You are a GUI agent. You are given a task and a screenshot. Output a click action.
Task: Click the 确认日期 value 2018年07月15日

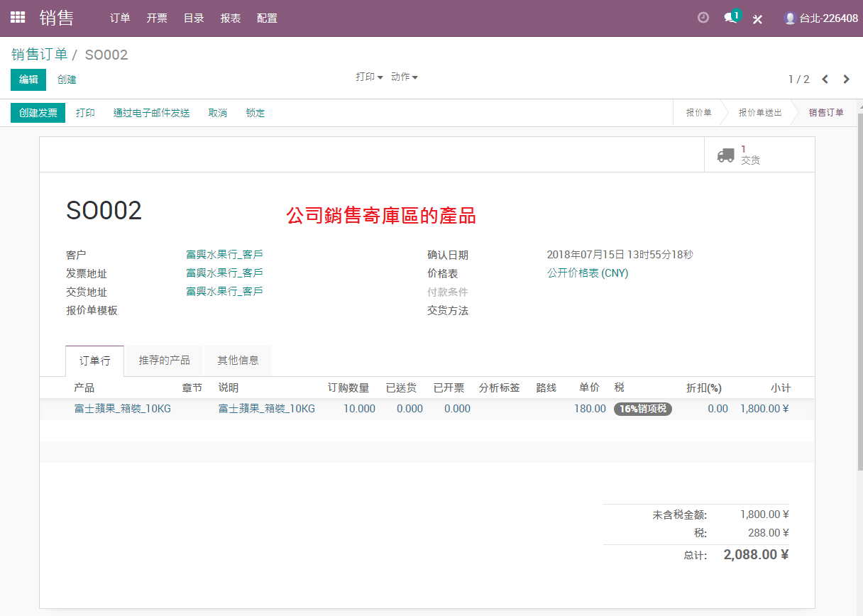[620, 255]
